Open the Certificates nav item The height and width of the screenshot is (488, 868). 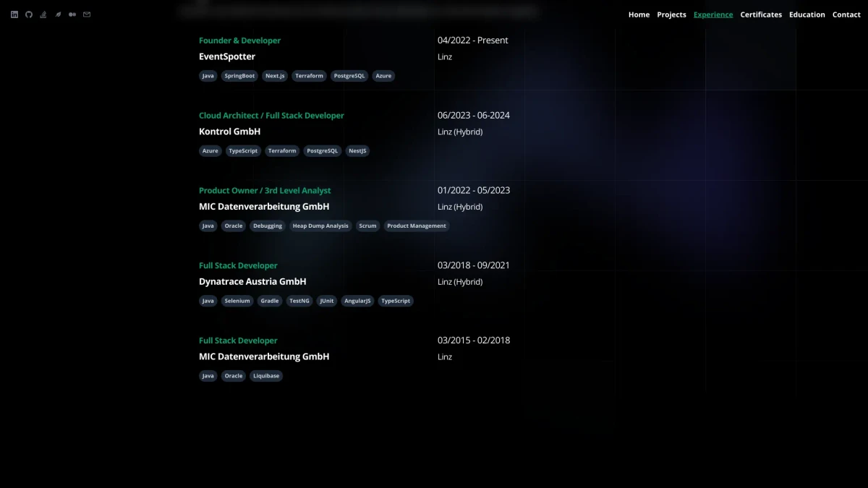click(x=761, y=14)
